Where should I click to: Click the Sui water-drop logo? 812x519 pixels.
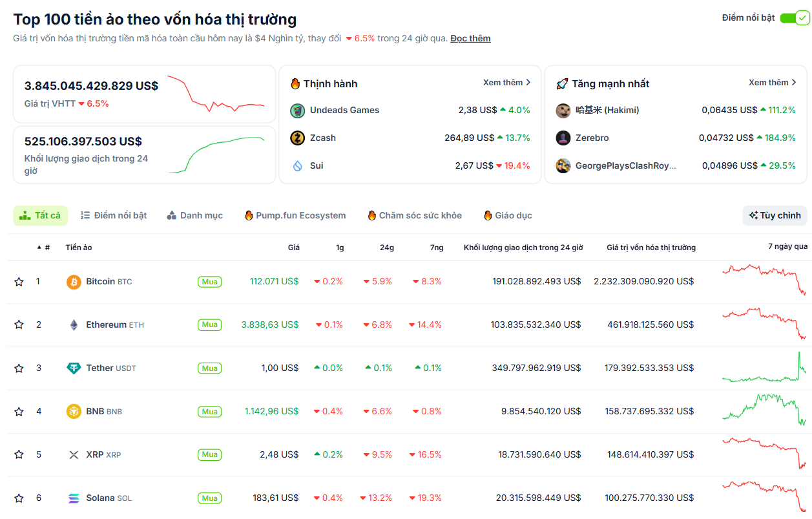[297, 165]
